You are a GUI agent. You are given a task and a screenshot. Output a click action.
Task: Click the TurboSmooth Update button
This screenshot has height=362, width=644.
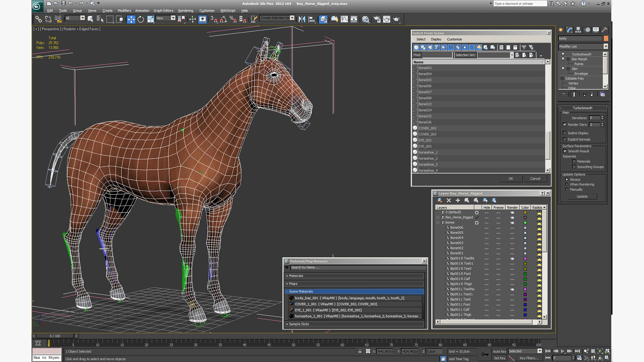(x=582, y=196)
